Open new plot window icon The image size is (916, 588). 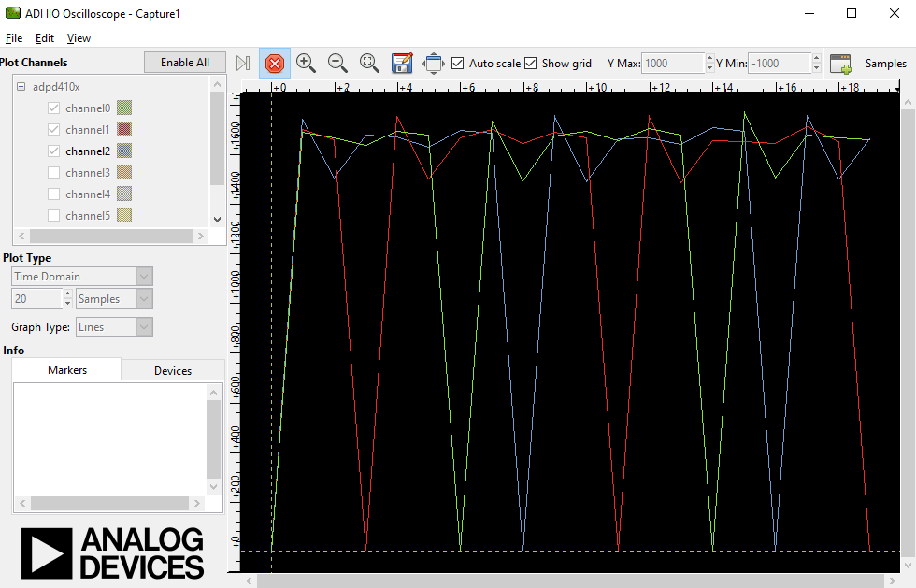click(x=840, y=64)
